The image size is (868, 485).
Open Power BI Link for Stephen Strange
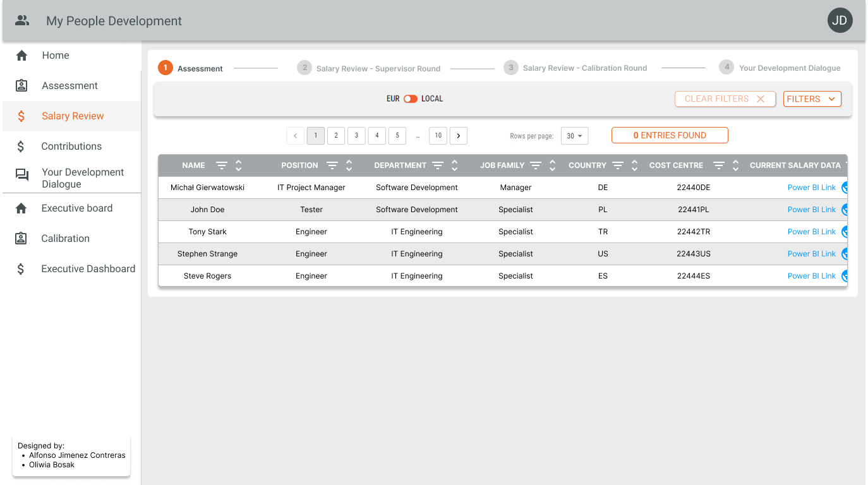coord(812,254)
